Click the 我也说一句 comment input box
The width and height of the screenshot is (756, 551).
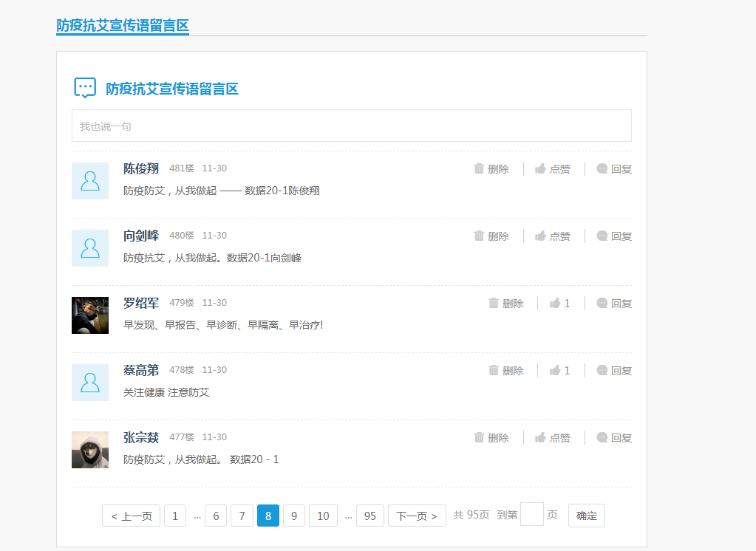click(x=351, y=126)
